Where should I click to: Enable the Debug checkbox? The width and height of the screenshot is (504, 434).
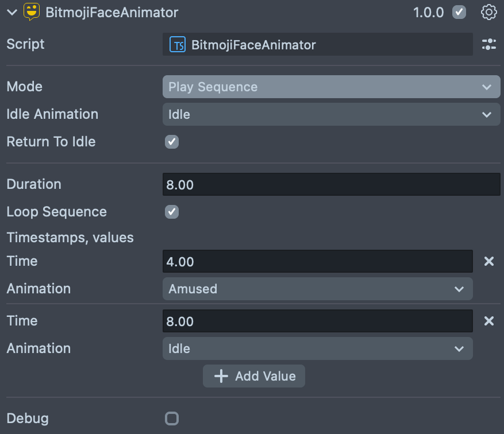tap(172, 418)
